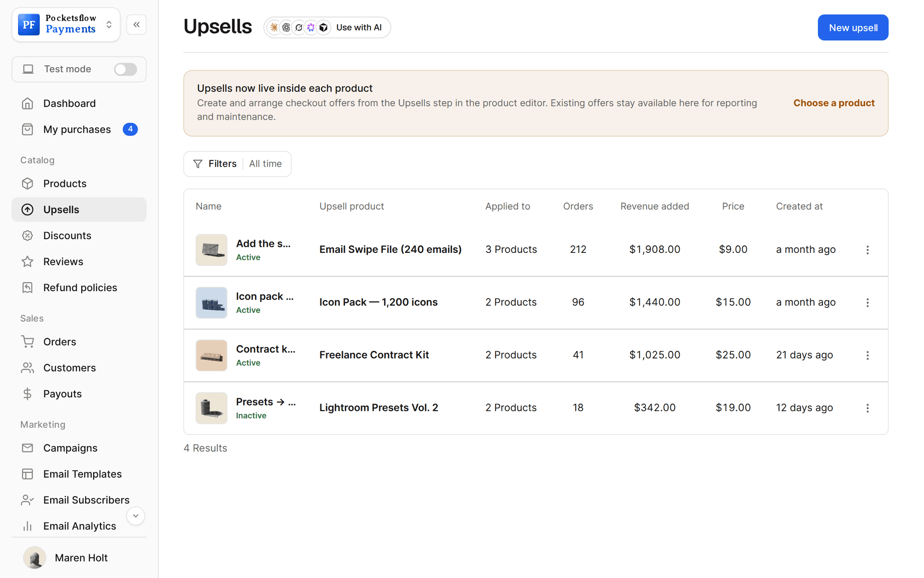Click 'Freelance Contract Kit' product name

(374, 355)
